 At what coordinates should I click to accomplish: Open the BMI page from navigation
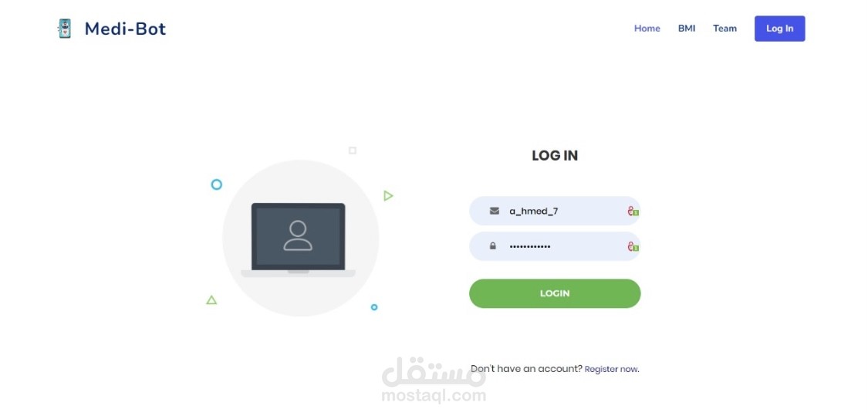tap(687, 29)
